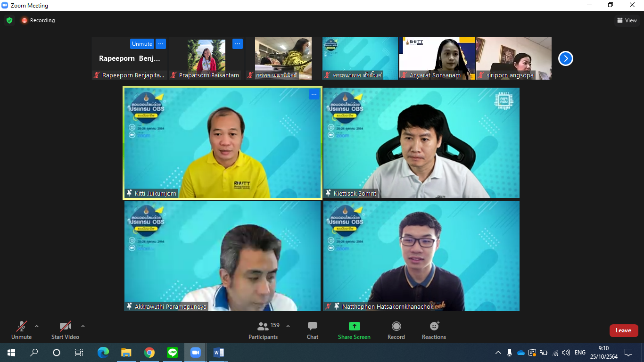Expand video settings arrow next to Start Video
644x362 pixels.
click(x=83, y=326)
